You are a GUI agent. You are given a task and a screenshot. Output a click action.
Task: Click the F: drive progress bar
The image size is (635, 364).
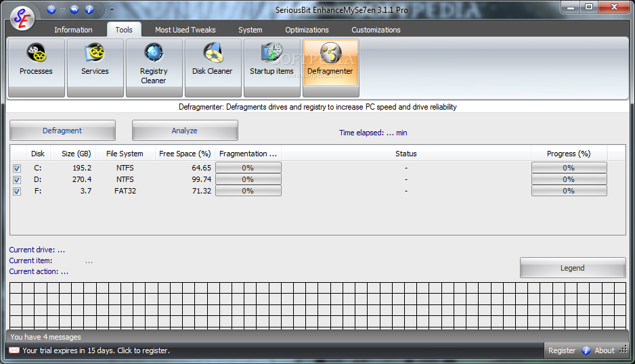coord(569,191)
